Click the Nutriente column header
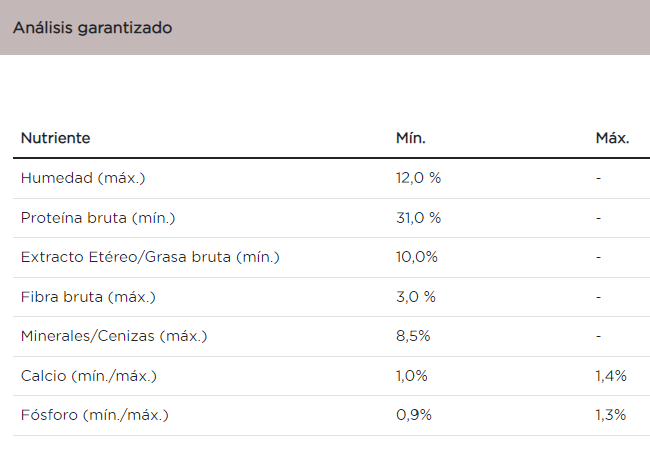 click(56, 138)
